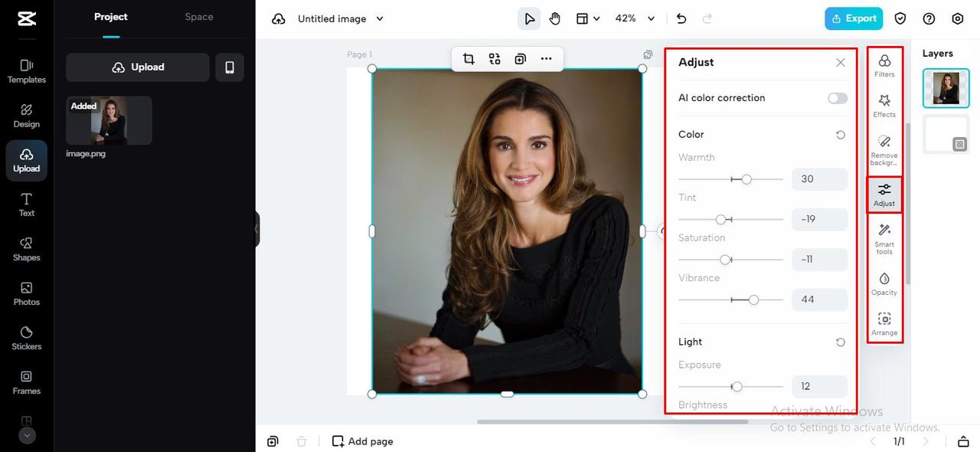Select the image.png uploaded thumbnail
Image resolution: width=980 pixels, height=452 pixels.
(x=109, y=120)
